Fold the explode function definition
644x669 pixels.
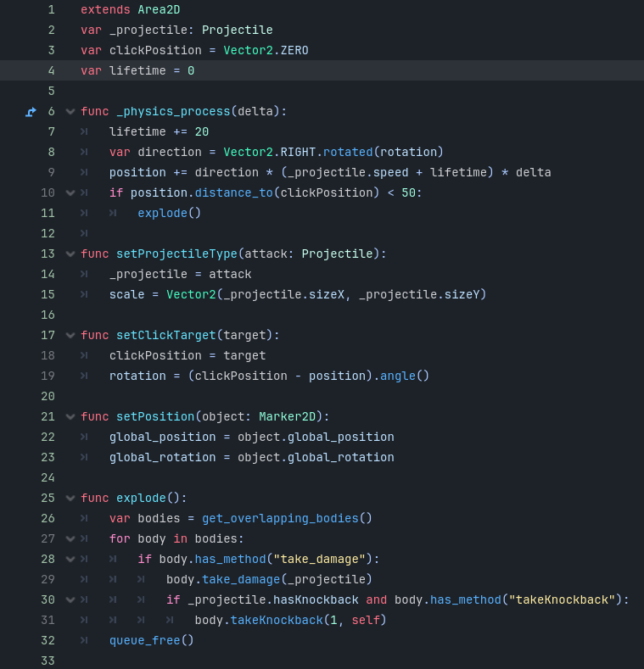[70, 498]
